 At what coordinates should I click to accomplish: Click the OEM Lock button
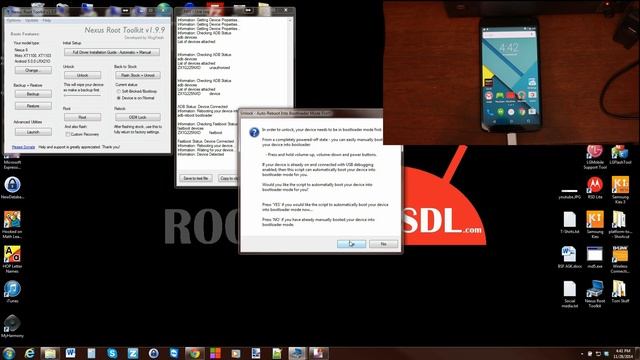coord(138,117)
